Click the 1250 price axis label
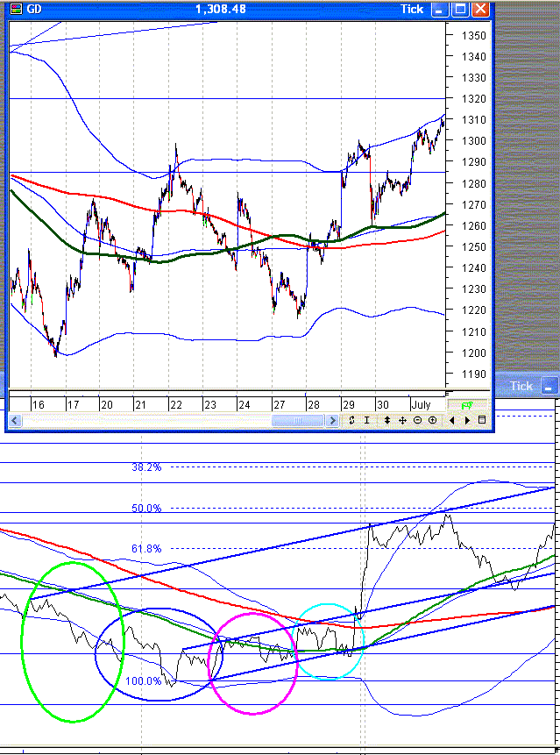The width and height of the screenshot is (560, 755). coord(473,247)
